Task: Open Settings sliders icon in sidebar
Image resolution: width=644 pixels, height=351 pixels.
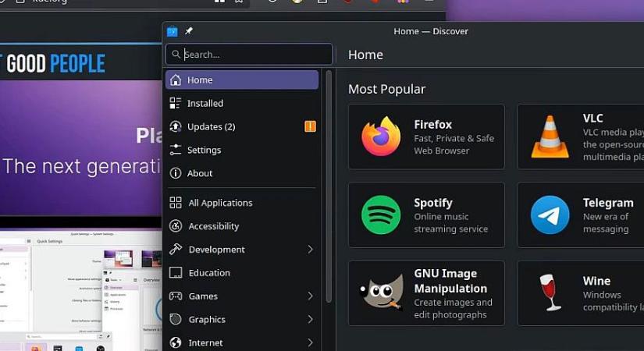Action: pyautogui.click(x=176, y=150)
